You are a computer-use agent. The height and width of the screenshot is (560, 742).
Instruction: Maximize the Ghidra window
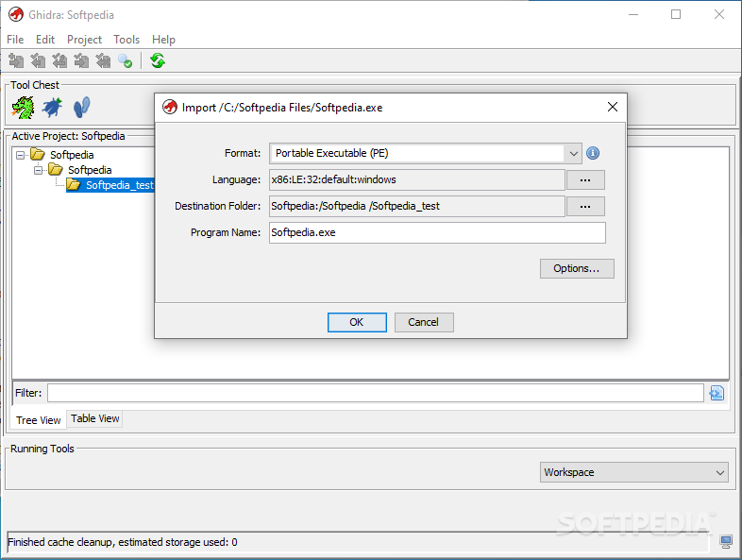[x=676, y=15]
